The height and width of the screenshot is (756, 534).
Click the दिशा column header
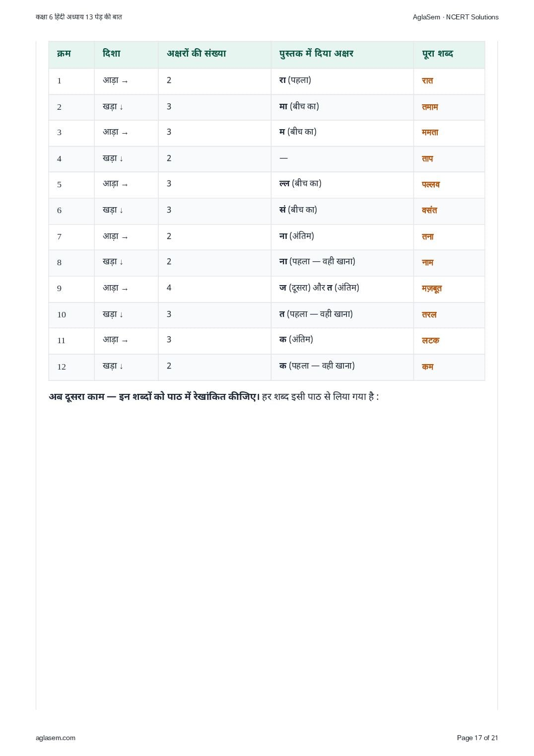coord(112,54)
